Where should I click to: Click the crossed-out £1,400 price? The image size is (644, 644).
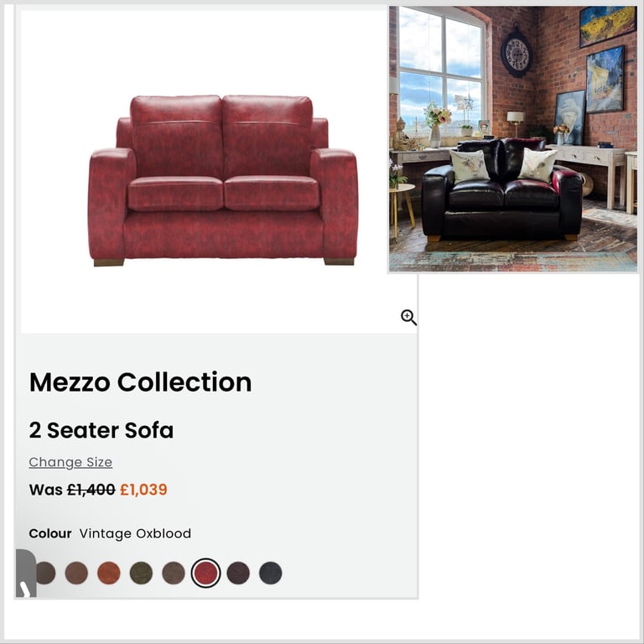[91, 490]
